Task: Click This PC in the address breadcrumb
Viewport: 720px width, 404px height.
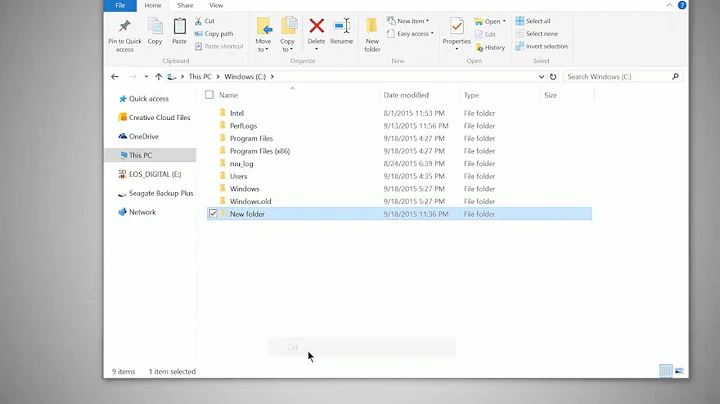Action: click(200, 77)
